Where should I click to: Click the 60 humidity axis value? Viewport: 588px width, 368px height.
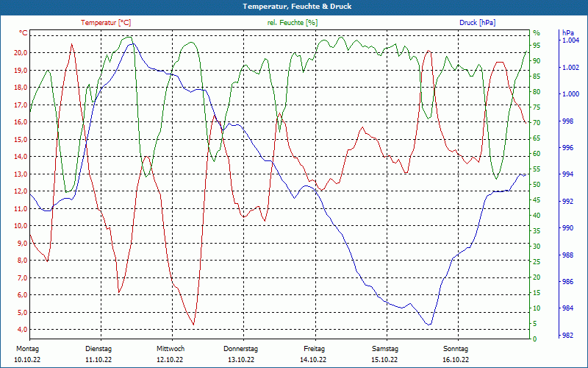click(x=537, y=154)
